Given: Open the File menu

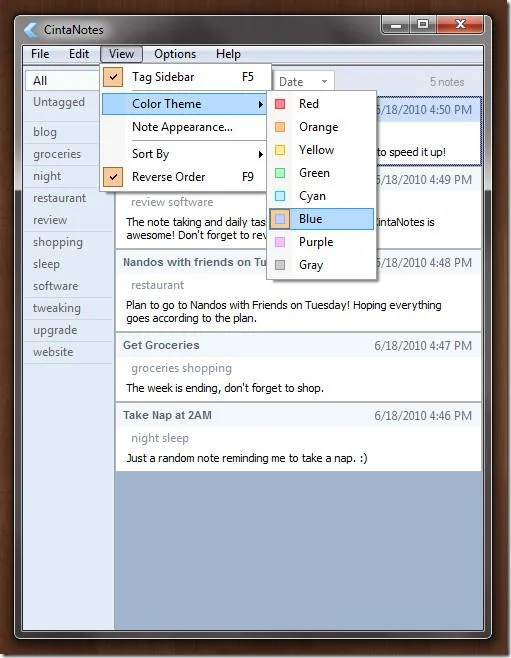Looking at the screenshot, I should (x=40, y=54).
